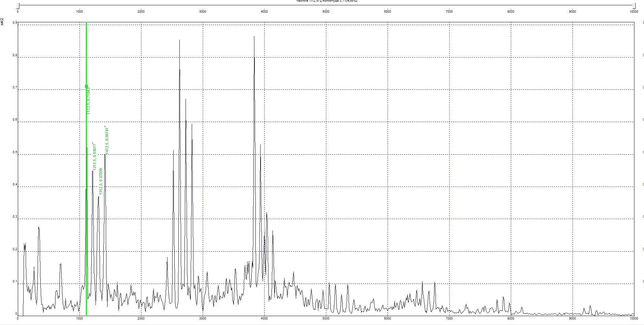Click 8000 on the lower frequency axis
The height and width of the screenshot is (325, 644).
(511, 318)
